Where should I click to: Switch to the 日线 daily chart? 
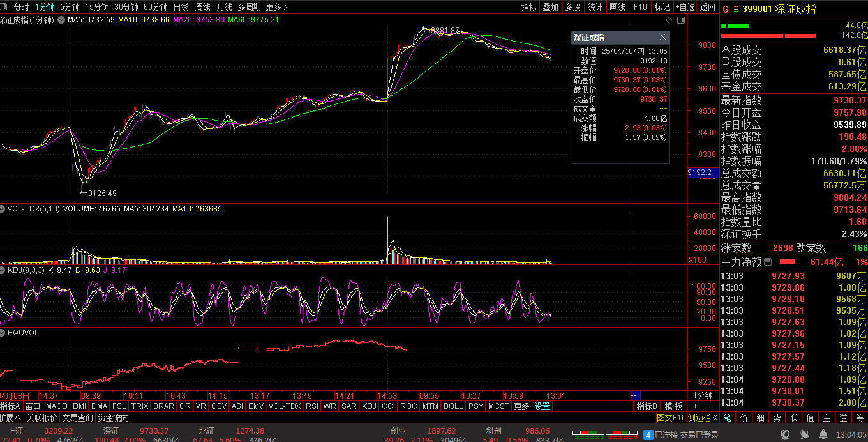click(x=181, y=7)
